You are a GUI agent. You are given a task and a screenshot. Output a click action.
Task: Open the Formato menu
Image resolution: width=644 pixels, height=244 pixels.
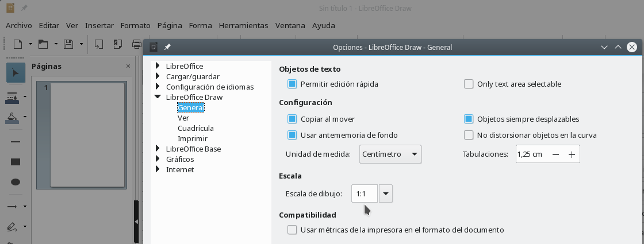coord(135,25)
